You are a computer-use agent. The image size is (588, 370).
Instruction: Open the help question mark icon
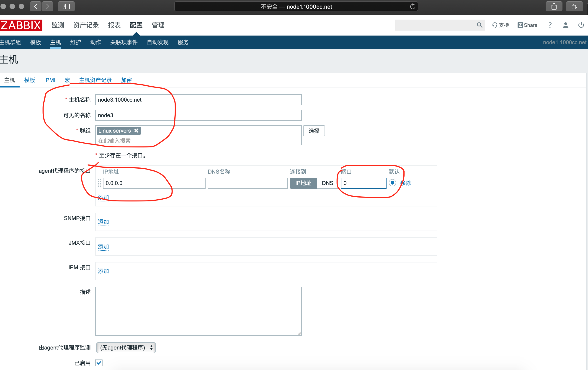click(550, 25)
